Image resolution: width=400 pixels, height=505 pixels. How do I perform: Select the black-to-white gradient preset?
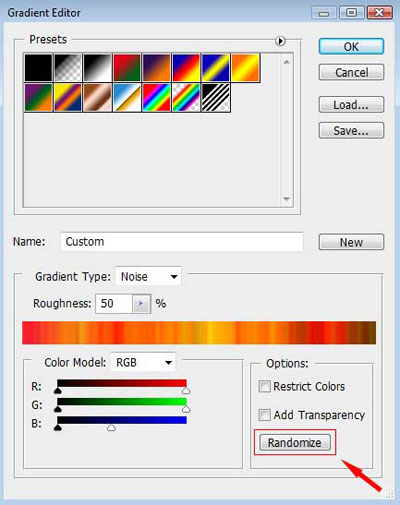point(98,68)
